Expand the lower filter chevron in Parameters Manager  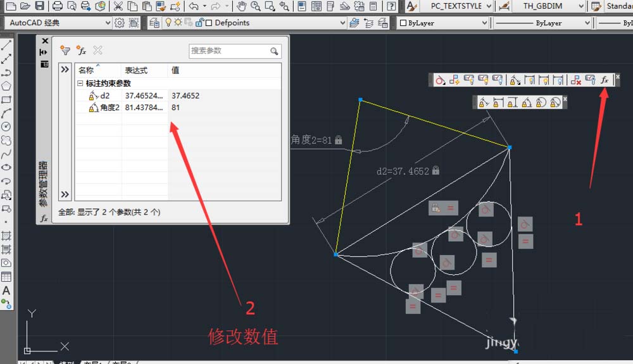65,194
